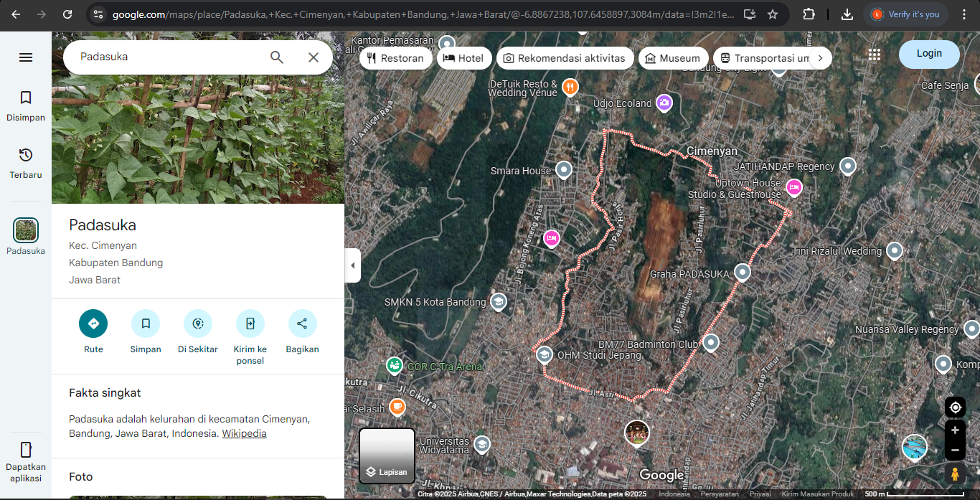Click the install app icon in address bar
Screen dimensions: 980x500
tap(749, 14)
